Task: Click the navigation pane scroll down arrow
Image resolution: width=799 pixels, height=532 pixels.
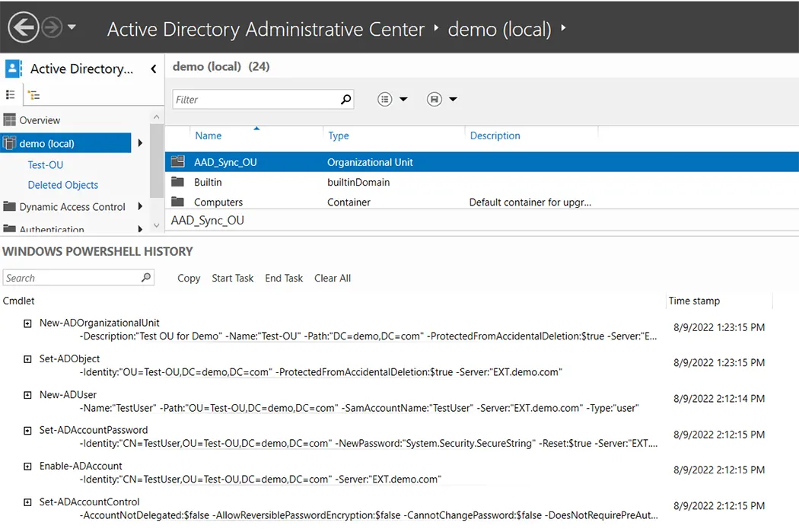Action: click(157, 225)
